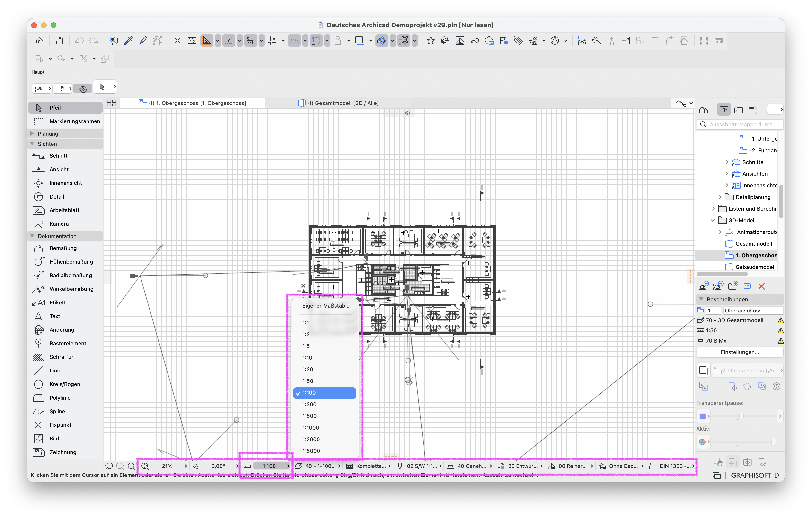Click the zoom-to-fit icon beside 21%
812x518 pixels.
tap(145, 466)
